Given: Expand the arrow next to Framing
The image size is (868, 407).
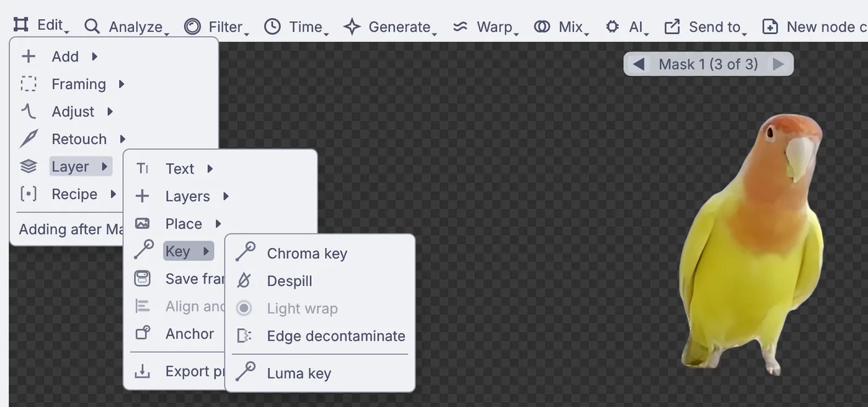Looking at the screenshot, I should pos(122,84).
